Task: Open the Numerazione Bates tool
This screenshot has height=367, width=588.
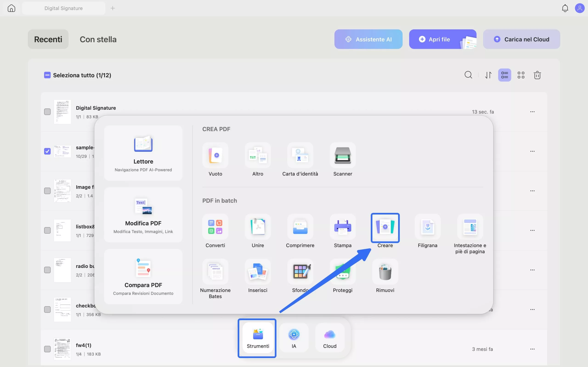Action: click(x=215, y=272)
